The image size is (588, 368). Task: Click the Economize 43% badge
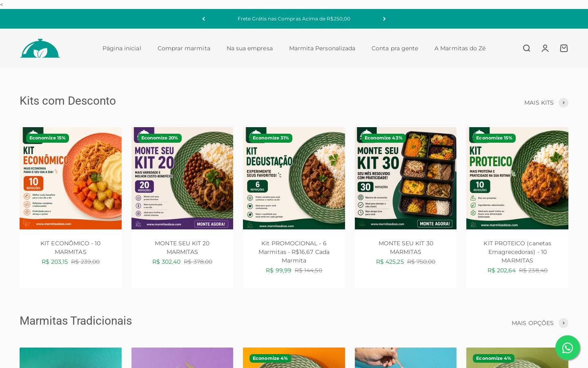click(x=383, y=138)
